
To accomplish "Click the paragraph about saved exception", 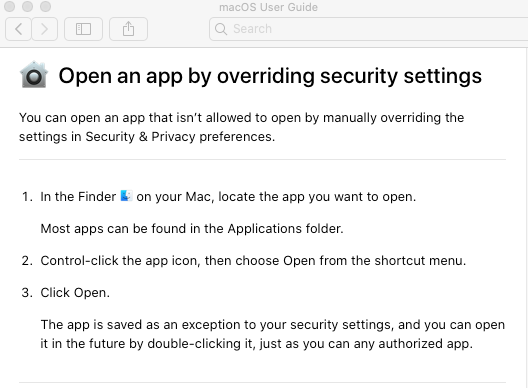I will coord(273,334).
